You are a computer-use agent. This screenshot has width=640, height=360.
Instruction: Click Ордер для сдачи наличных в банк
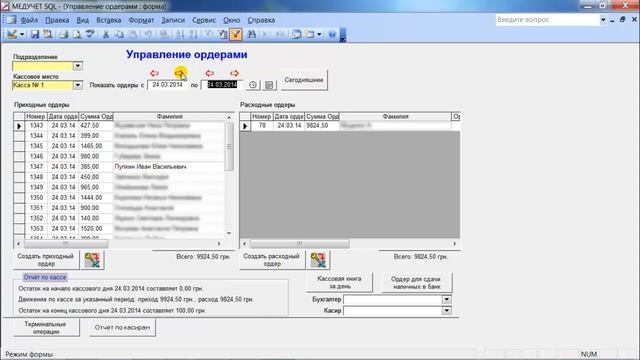click(416, 282)
